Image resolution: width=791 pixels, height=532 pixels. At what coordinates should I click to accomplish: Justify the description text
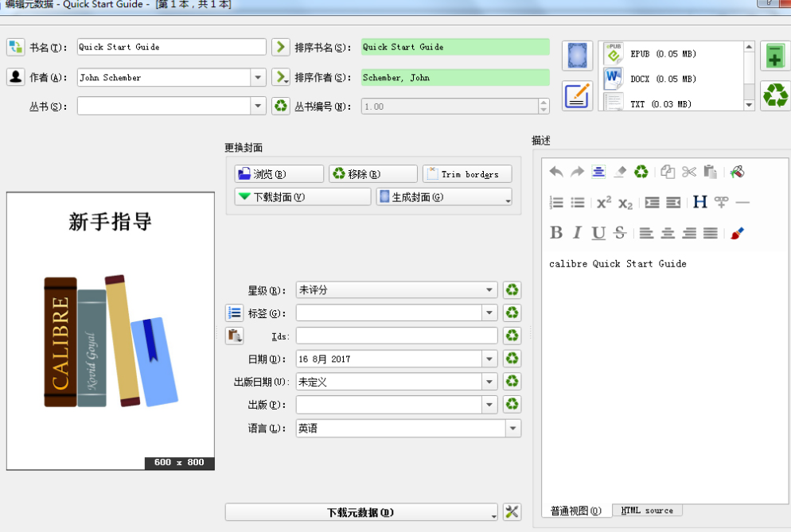tap(711, 233)
